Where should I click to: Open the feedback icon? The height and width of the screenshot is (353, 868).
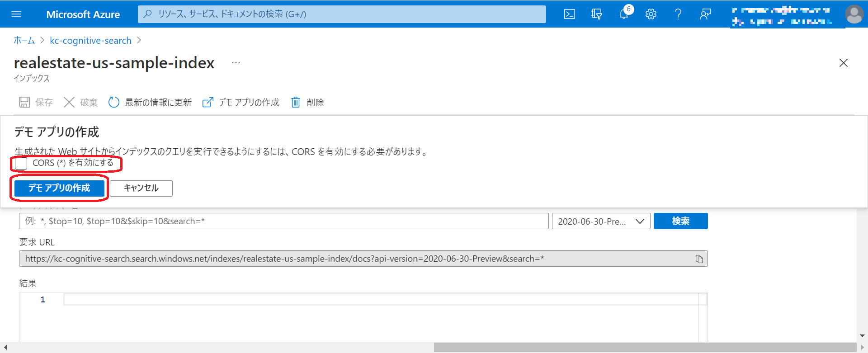coord(705,14)
